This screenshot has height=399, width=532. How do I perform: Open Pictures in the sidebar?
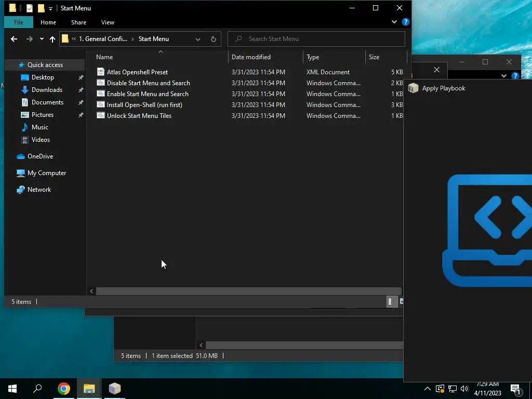coord(43,115)
